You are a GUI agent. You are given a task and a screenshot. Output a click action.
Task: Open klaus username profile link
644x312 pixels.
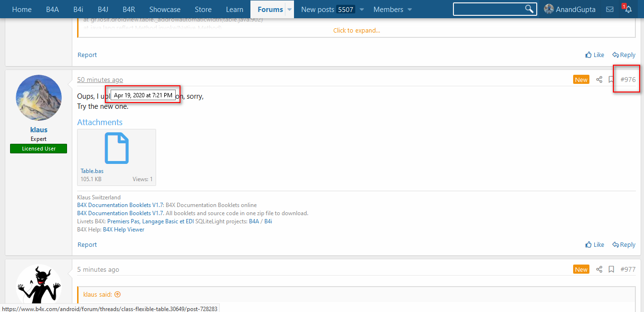click(x=39, y=130)
